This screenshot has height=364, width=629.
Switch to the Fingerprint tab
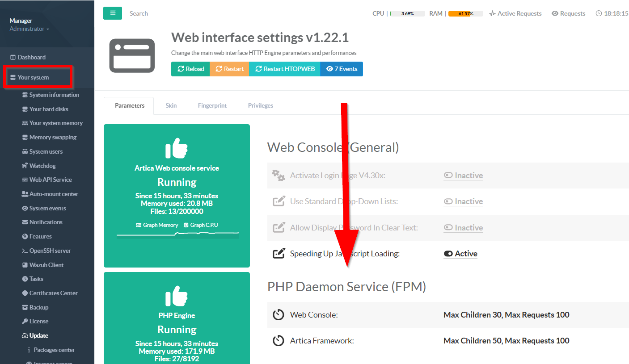(x=212, y=106)
